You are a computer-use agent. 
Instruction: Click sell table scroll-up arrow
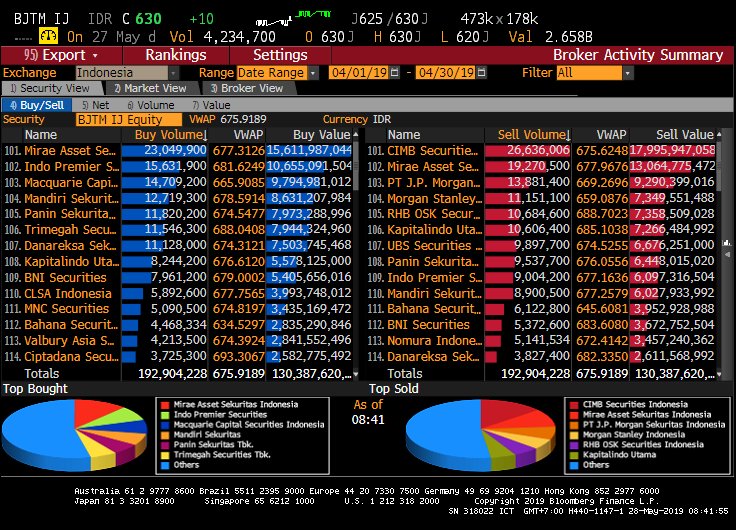click(x=719, y=135)
